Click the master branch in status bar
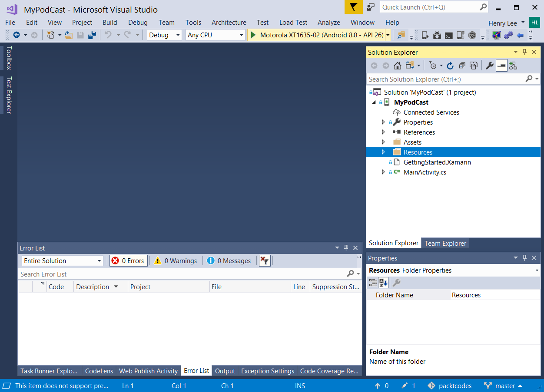The image size is (544, 392). pos(503,386)
